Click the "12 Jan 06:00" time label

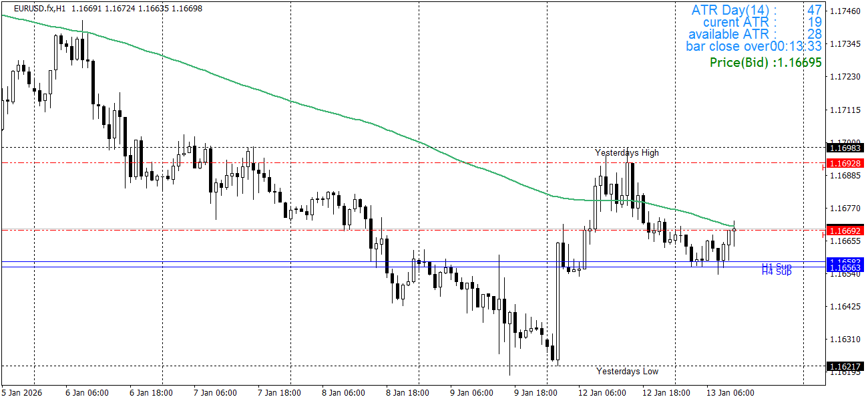point(602,393)
